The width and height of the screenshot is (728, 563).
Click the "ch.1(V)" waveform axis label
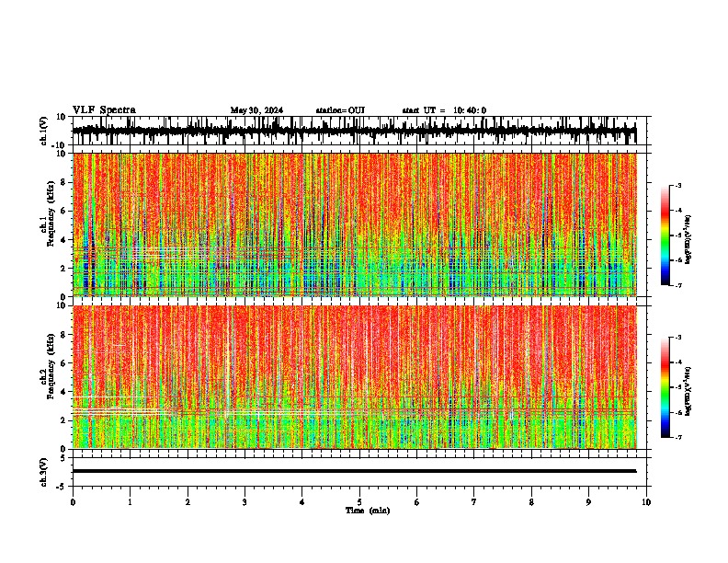tap(44, 131)
